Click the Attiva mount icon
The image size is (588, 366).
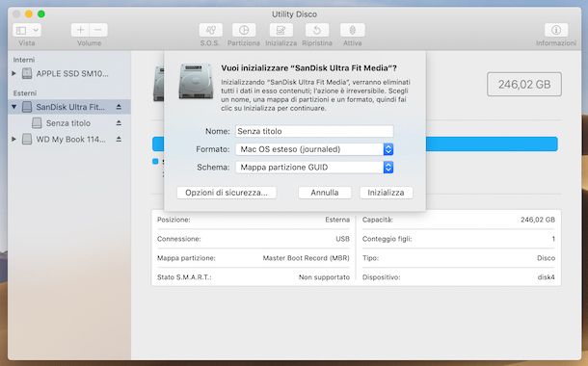pos(352,30)
